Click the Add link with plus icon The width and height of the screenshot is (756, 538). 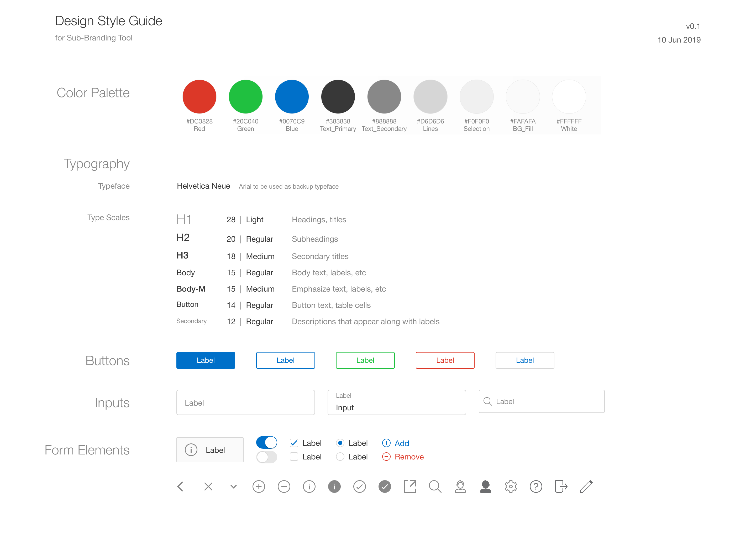coord(396,443)
